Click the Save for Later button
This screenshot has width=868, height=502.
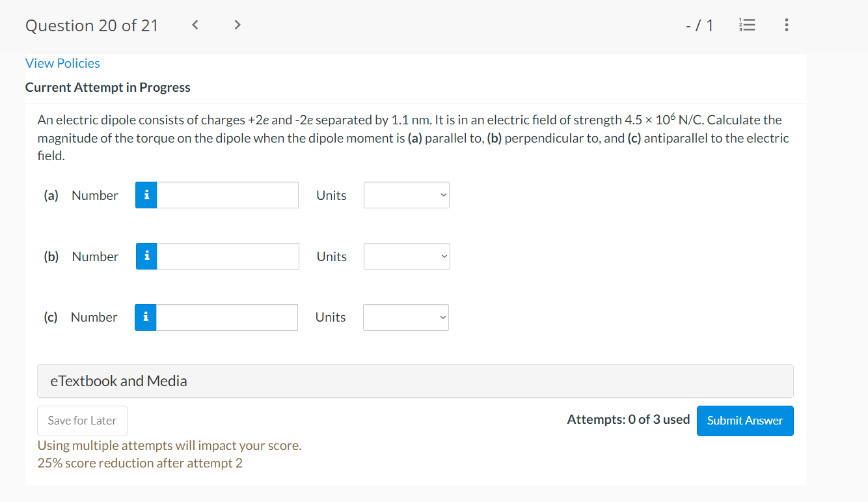[x=82, y=421]
